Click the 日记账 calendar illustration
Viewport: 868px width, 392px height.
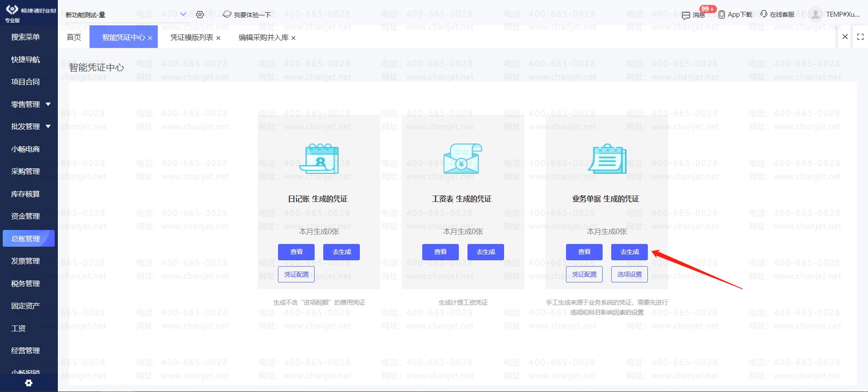tap(319, 158)
